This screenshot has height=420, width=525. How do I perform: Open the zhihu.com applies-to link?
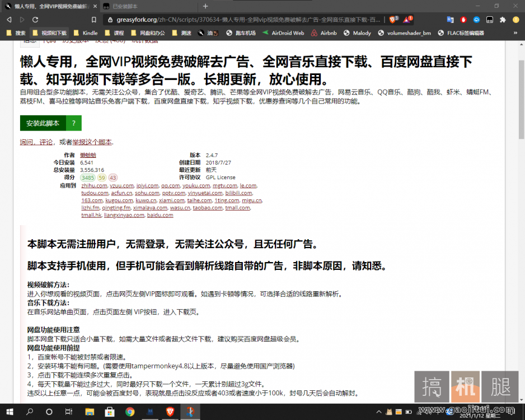[x=94, y=185]
